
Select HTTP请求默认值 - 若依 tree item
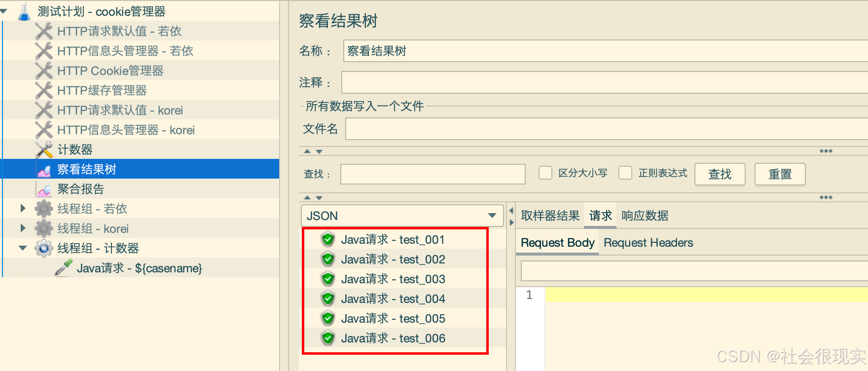click(119, 31)
